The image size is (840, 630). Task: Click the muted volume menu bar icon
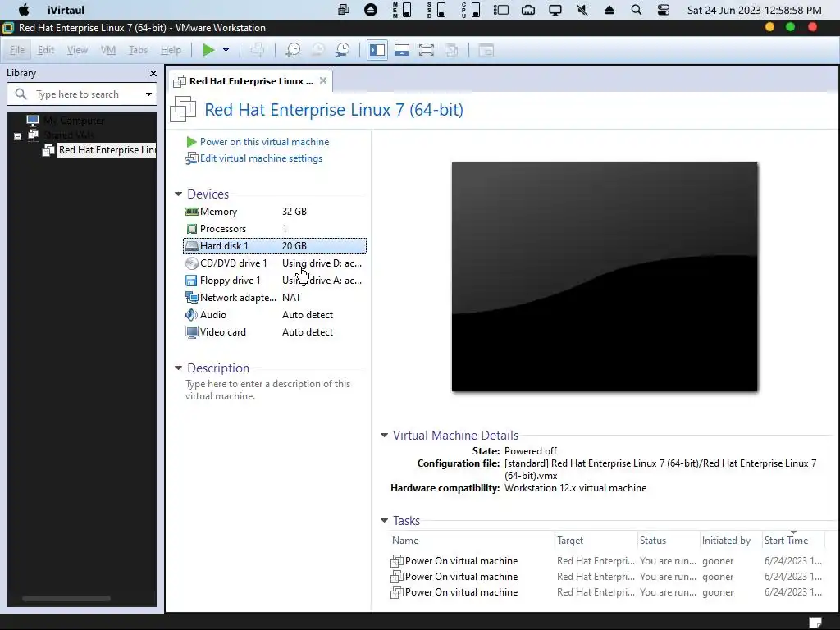point(582,10)
